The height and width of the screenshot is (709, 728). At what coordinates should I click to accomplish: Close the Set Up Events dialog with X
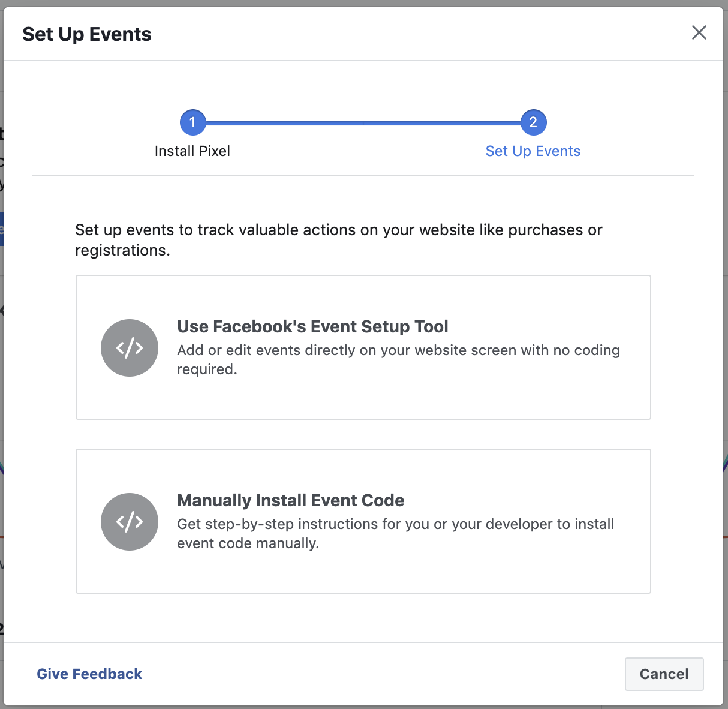699,32
